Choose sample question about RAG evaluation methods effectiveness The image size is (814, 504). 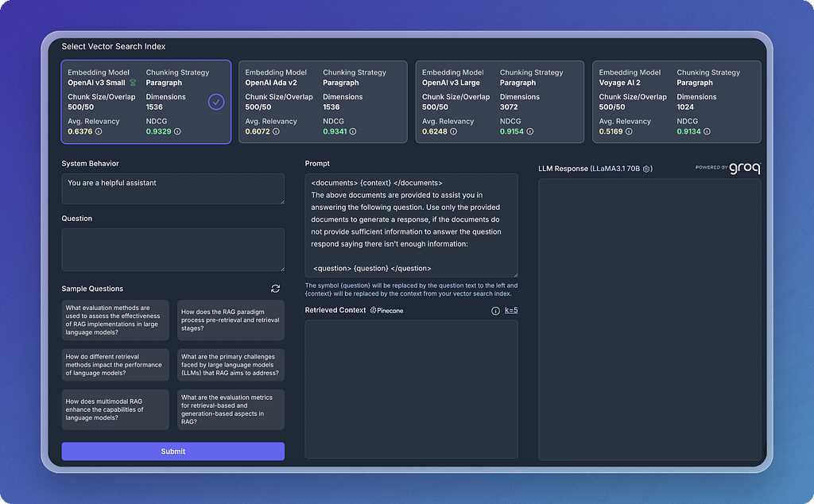click(x=115, y=320)
